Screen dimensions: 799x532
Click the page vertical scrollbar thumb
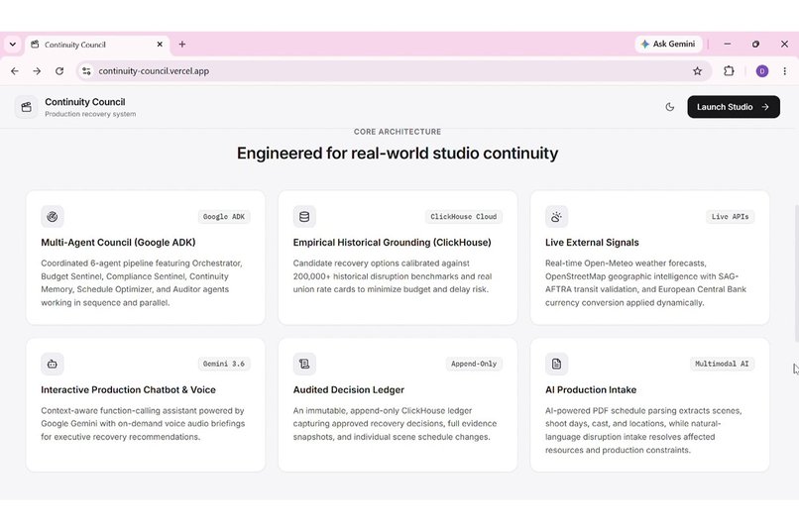pyautogui.click(x=796, y=273)
